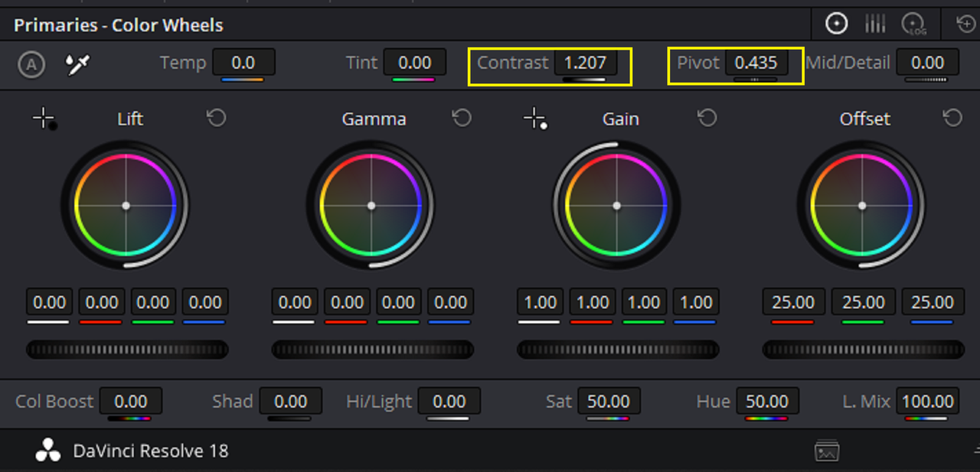The width and height of the screenshot is (980, 472).
Task: Switch to the Color Wheels mode icon
Action: [x=836, y=24]
